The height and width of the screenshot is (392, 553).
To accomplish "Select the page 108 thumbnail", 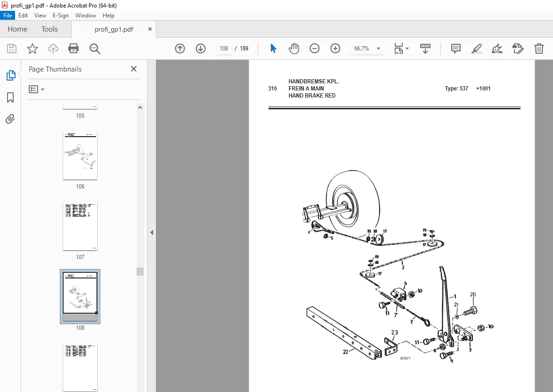I will click(80, 296).
